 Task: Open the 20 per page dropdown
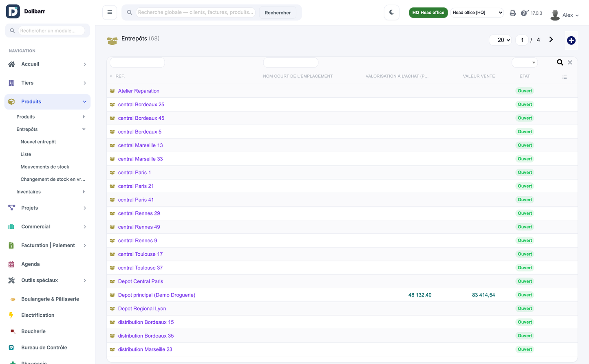500,40
